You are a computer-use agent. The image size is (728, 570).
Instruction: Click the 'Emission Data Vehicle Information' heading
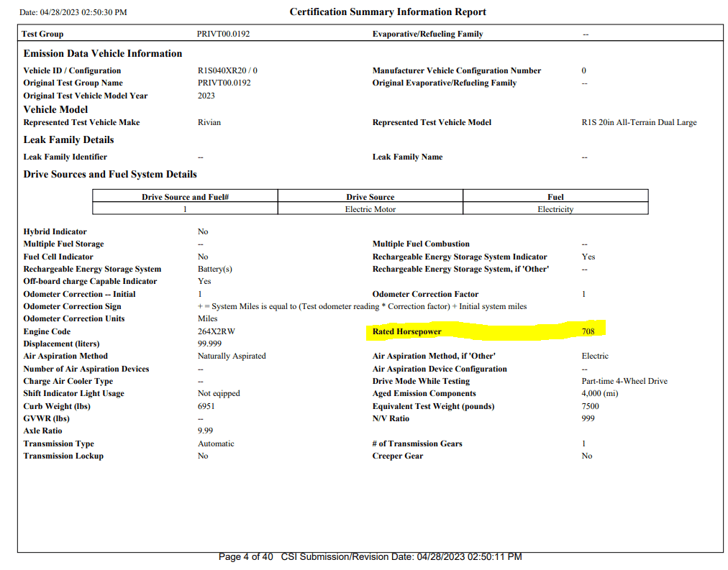(103, 53)
